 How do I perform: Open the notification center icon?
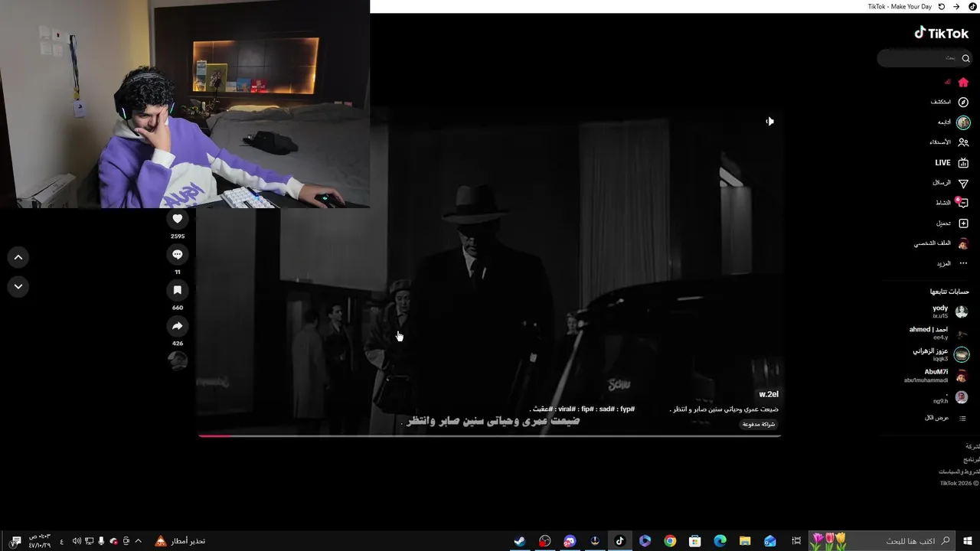click(x=15, y=541)
